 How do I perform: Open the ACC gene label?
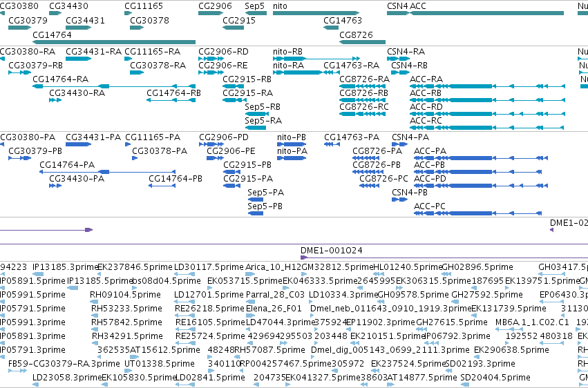point(418,6)
